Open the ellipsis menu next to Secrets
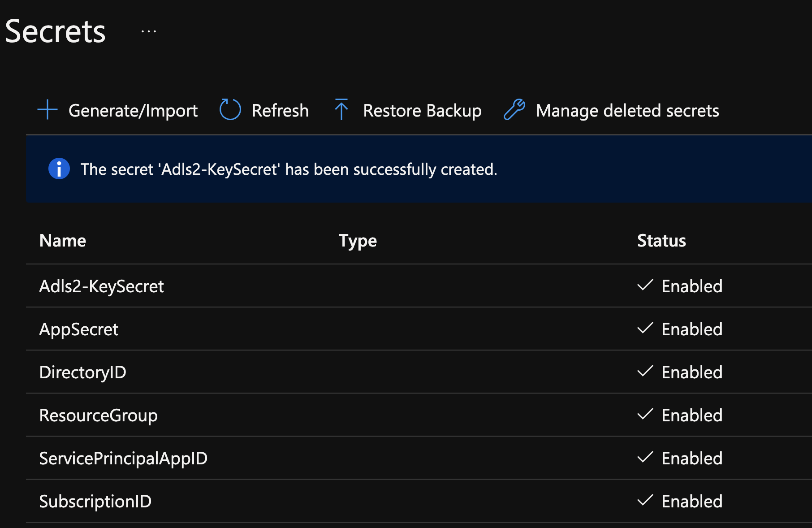The height and width of the screenshot is (528, 812). (x=149, y=31)
